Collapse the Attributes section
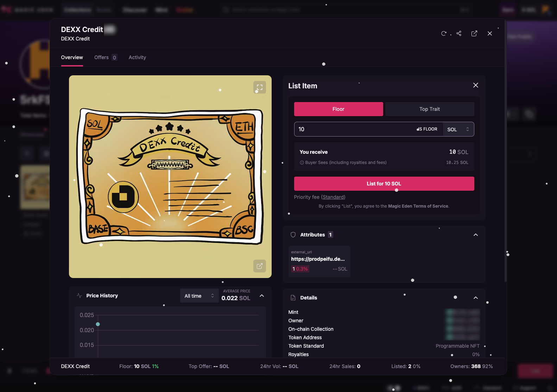This screenshot has height=392, width=557. (476, 235)
